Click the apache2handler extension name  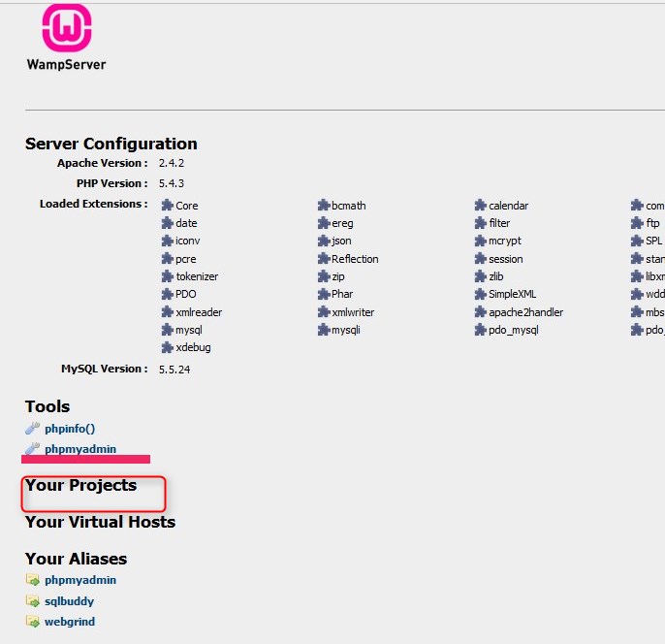[525, 312]
